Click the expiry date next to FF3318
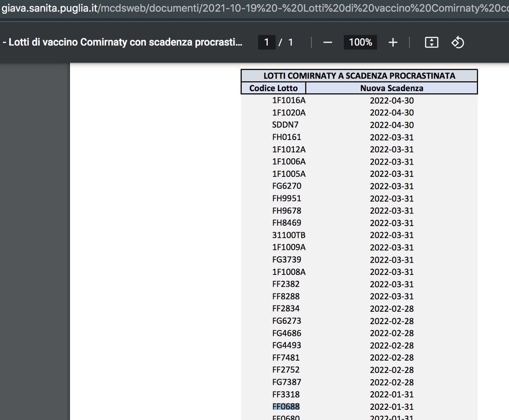This screenshot has width=509, height=420. click(392, 395)
